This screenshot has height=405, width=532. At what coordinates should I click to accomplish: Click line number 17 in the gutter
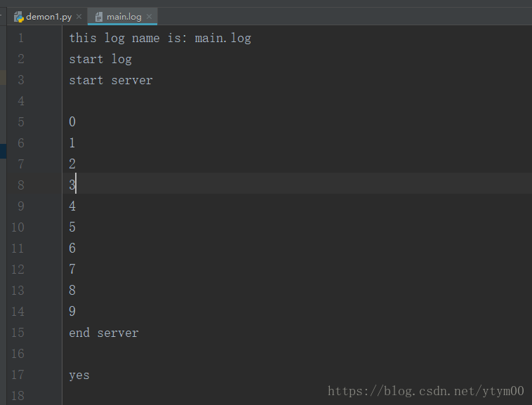18,375
